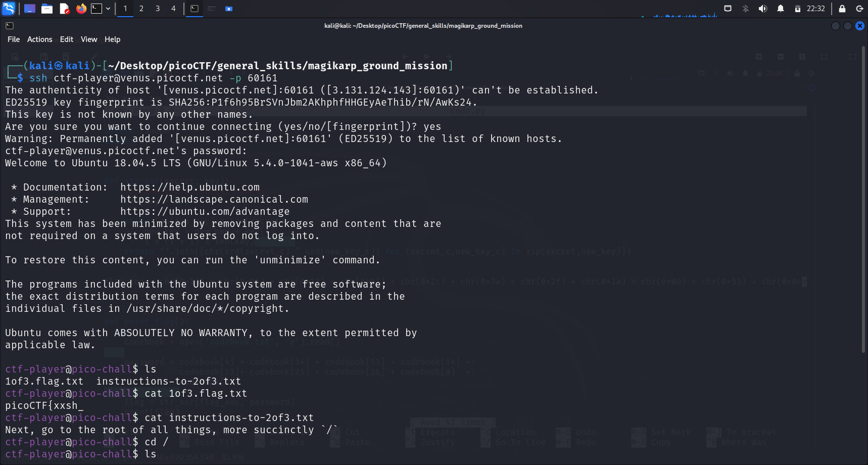Open the View menu
This screenshot has width=868, height=465.
pyautogui.click(x=89, y=39)
